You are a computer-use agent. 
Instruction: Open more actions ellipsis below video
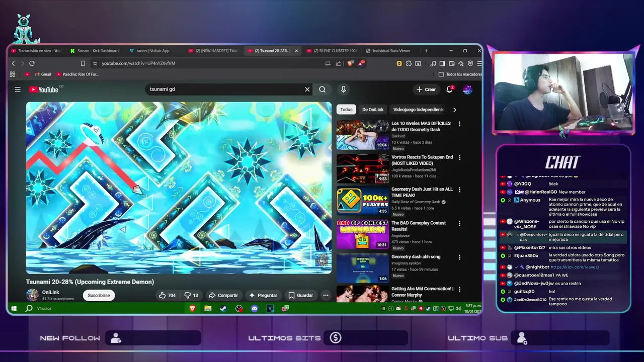click(326, 295)
